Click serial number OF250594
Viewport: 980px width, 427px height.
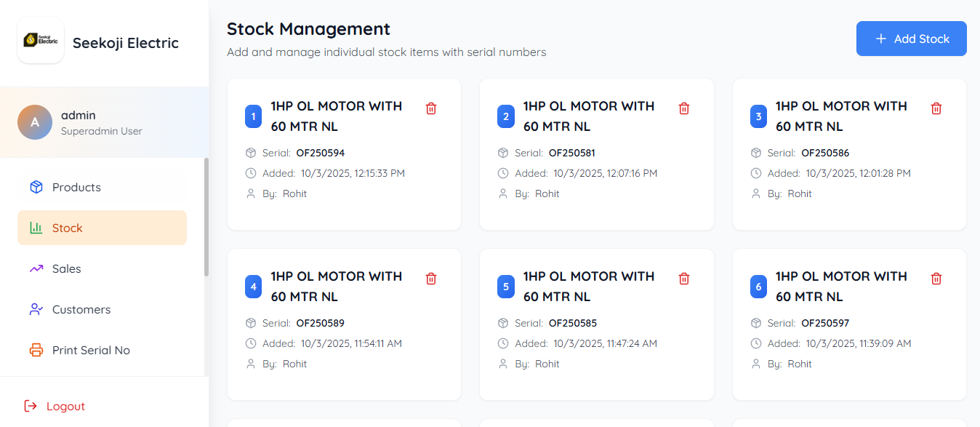pyautogui.click(x=321, y=153)
